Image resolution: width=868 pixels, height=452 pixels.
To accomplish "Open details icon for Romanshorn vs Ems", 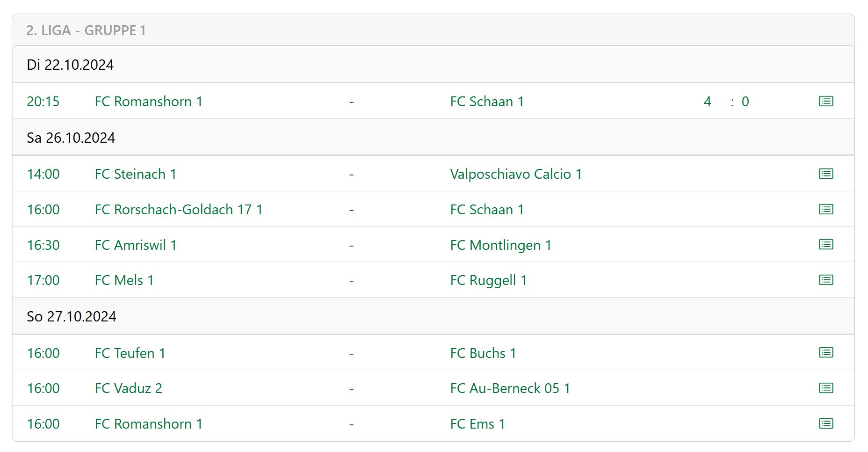I will (826, 423).
